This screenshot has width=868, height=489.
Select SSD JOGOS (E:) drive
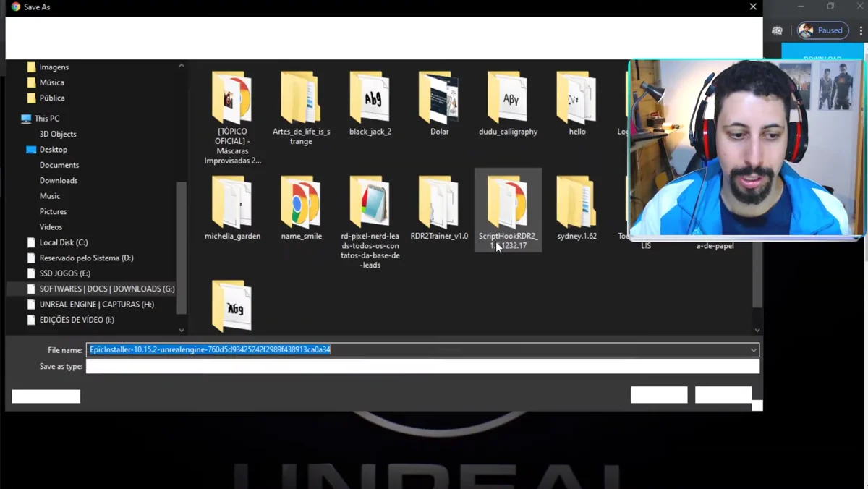(x=65, y=273)
